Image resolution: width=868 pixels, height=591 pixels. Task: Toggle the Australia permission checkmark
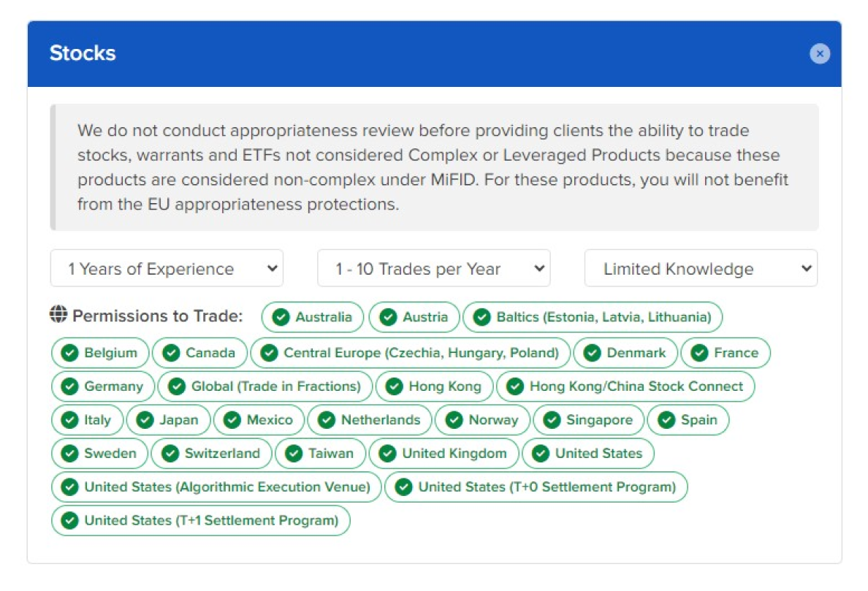(x=281, y=317)
